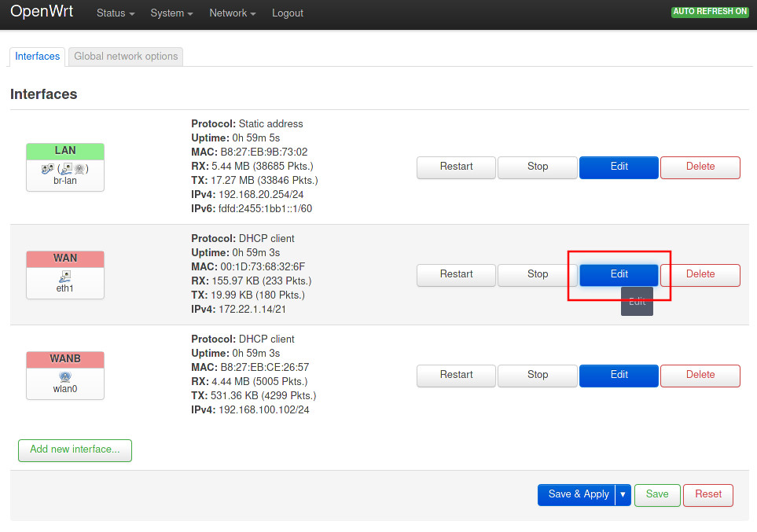Screen dimensions: 757x532
Task: Select the Interfaces tab
Action: [x=37, y=57]
